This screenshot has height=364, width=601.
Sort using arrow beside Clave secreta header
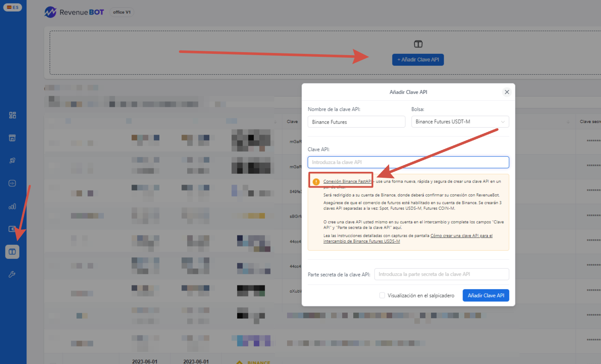coord(568,122)
